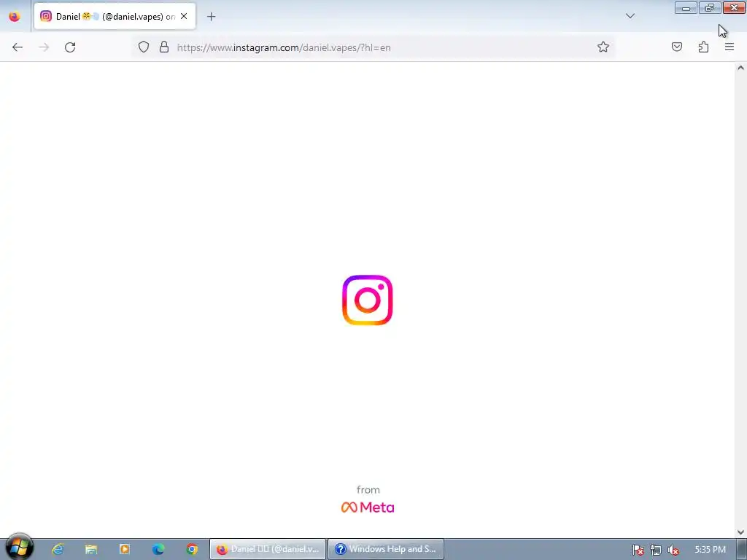Launch Google Chrome from taskbar

click(x=192, y=549)
